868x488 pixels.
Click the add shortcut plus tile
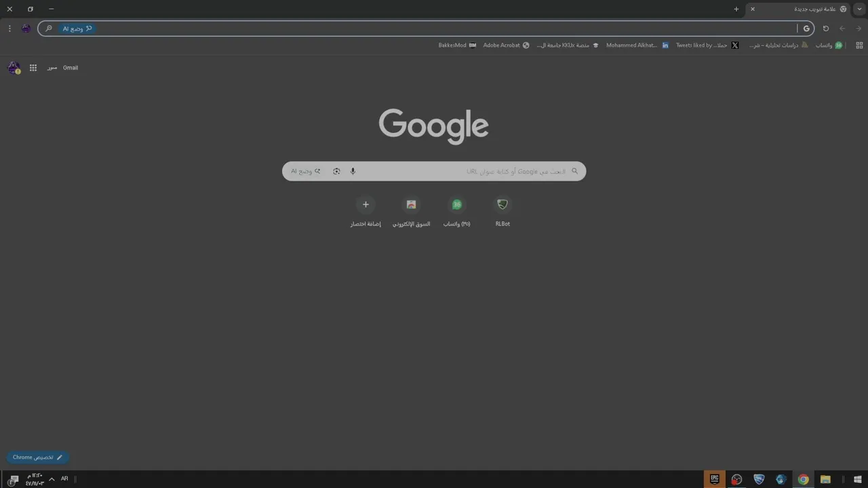[366, 212]
